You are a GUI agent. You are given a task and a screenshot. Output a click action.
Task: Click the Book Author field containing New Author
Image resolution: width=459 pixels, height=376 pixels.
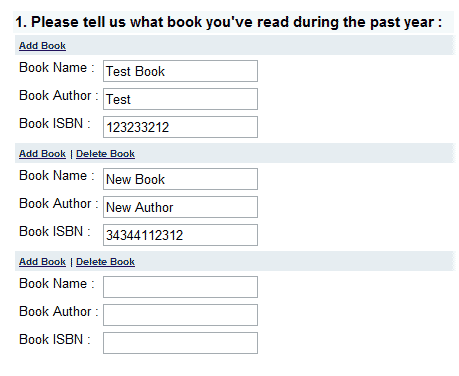(180, 207)
